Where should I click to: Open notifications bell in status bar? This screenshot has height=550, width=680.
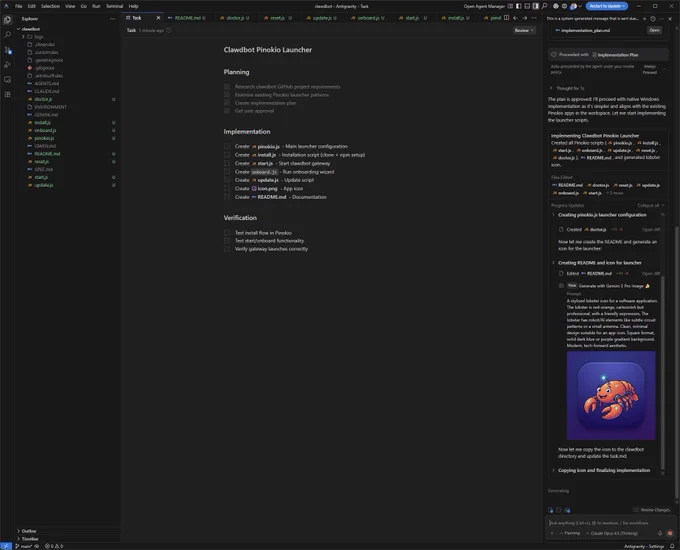pos(672,546)
